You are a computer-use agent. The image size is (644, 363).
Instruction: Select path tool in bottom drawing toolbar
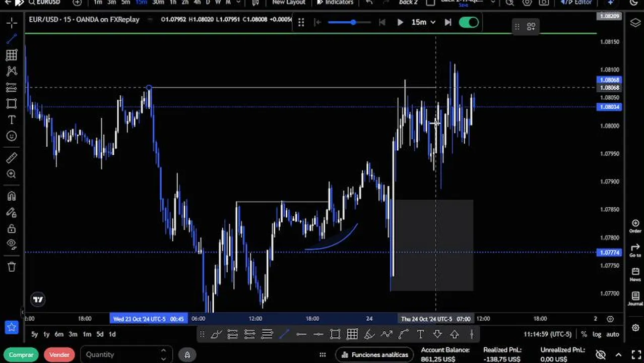click(x=387, y=334)
